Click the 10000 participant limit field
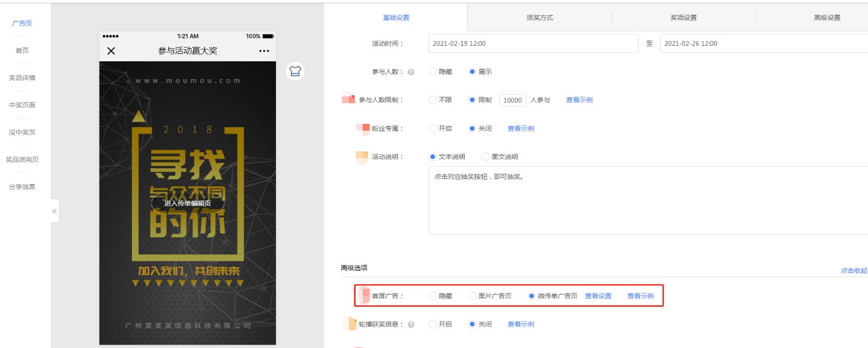This screenshot has width=868, height=348. [512, 100]
